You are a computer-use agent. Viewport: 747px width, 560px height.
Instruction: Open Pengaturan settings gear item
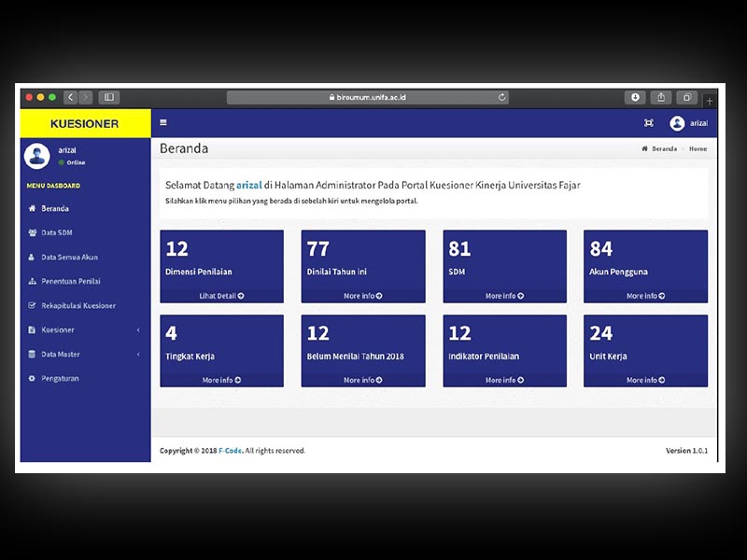[x=60, y=379]
